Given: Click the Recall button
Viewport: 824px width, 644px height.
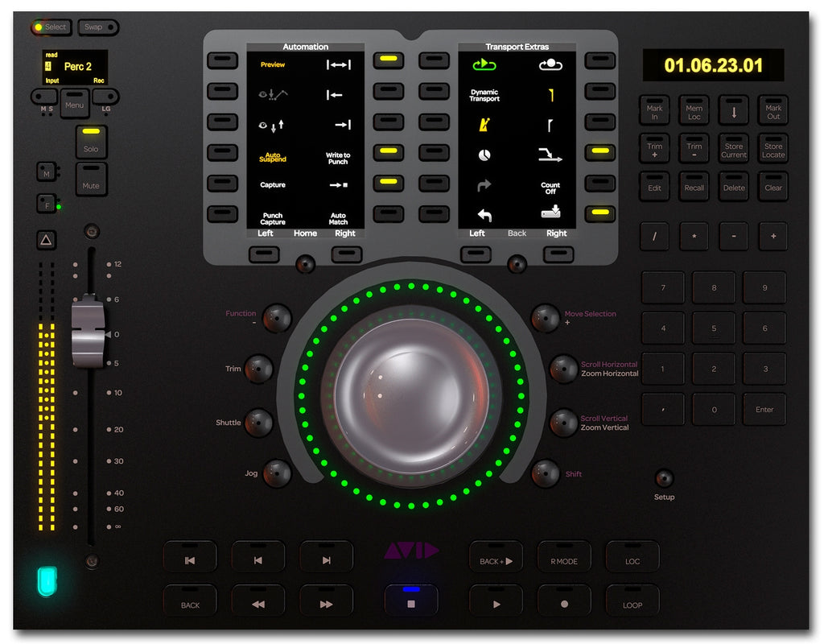Looking at the screenshot, I should click(x=694, y=186).
